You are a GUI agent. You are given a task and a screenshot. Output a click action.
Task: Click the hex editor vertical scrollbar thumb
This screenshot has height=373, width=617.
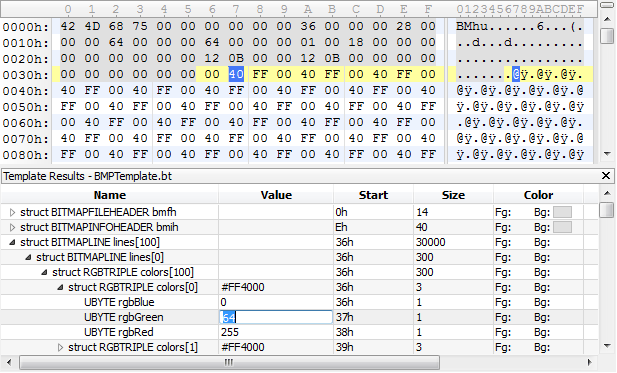608,35
